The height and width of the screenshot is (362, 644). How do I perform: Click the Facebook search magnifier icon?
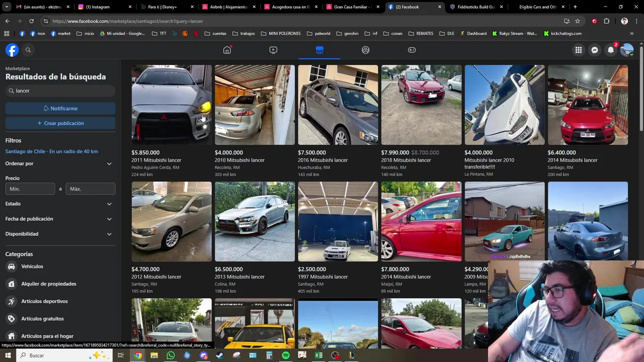[28, 50]
